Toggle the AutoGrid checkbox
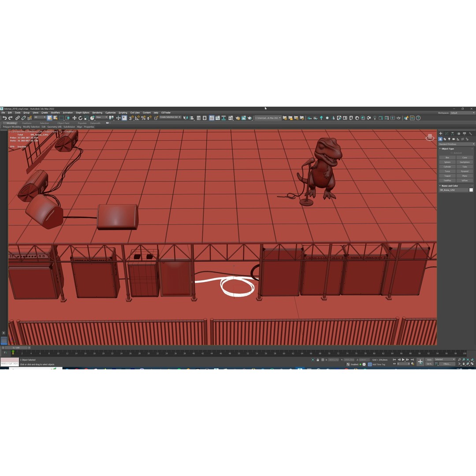Viewport: 476px width, 476px height. pos(452,153)
